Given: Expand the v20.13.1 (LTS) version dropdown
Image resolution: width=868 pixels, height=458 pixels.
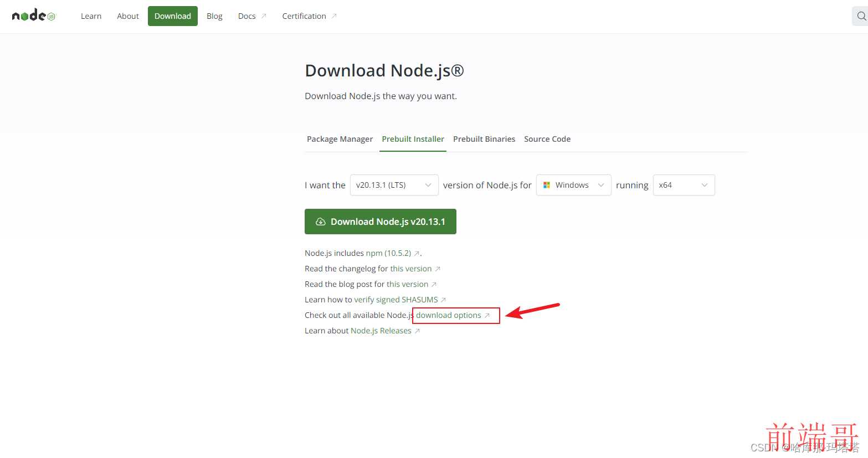Looking at the screenshot, I should point(394,185).
